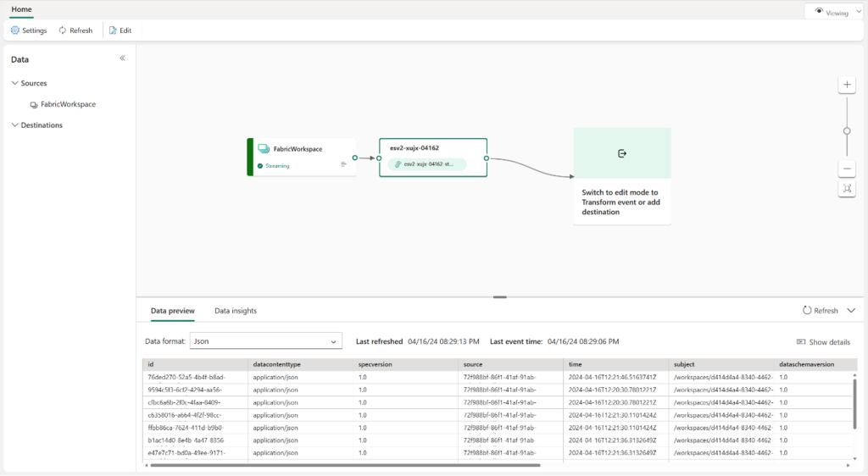Viewport: 868px width, 476px height.
Task: Open the Data format Json dropdown
Action: tap(265, 341)
